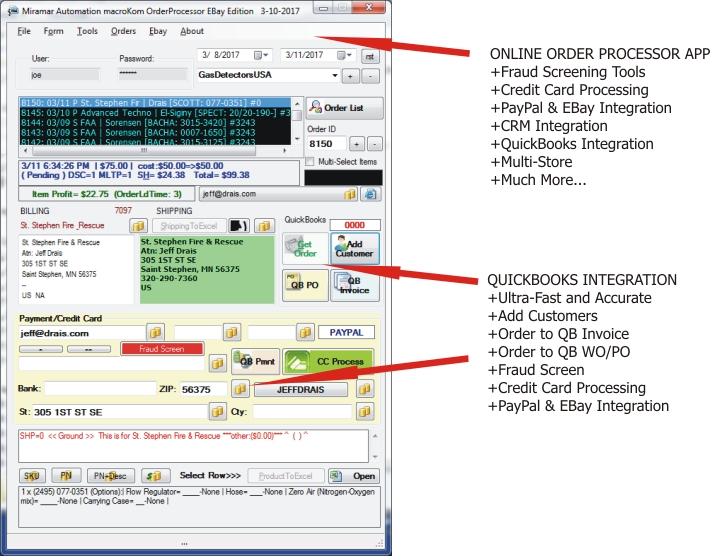Screen dimensions: 710x556
Task: Generate a QB Invoice
Action: coord(355,285)
